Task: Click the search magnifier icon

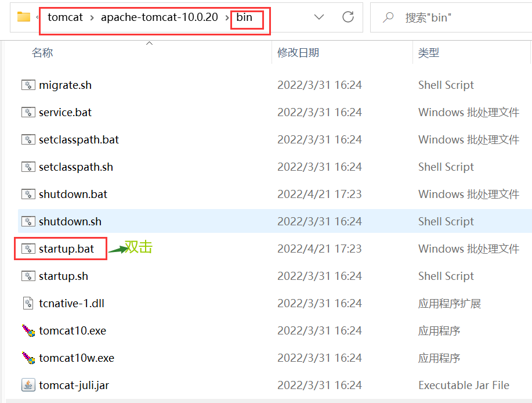Action: click(388, 17)
